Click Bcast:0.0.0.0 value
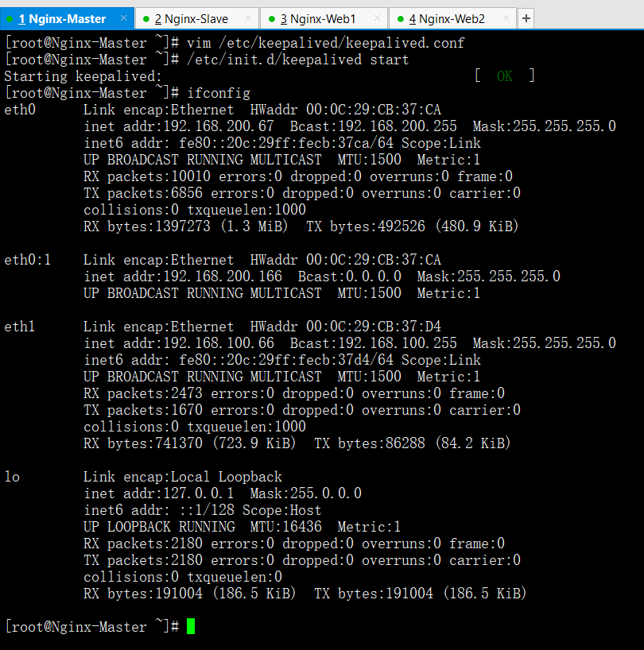The height and width of the screenshot is (650, 644). coord(350,277)
